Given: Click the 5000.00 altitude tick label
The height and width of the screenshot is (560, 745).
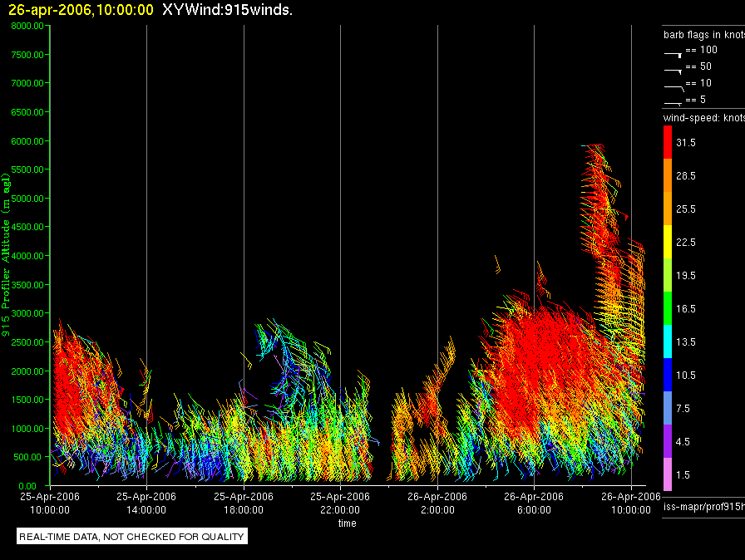Looking at the screenshot, I should [x=27, y=199].
